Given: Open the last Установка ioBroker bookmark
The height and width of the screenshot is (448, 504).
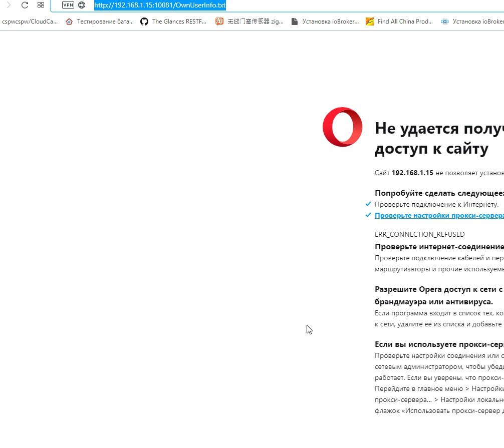Looking at the screenshot, I should [478, 22].
